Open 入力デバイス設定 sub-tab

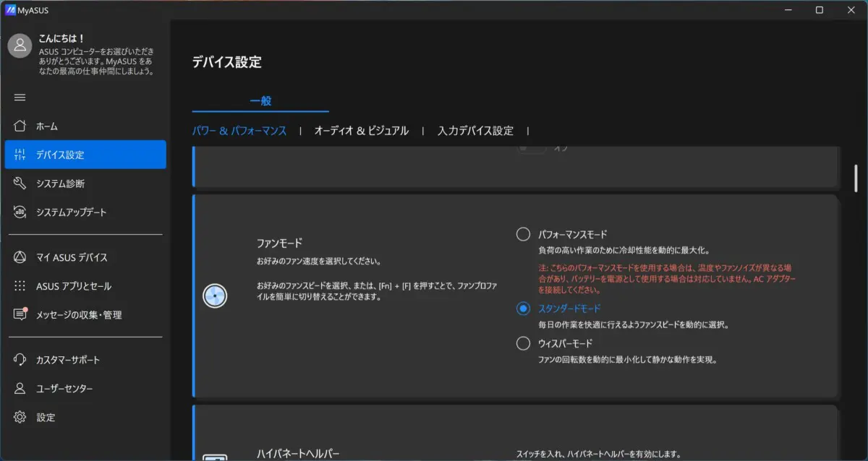(475, 131)
